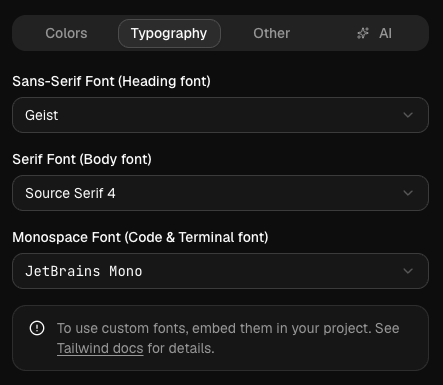Image resolution: width=443 pixels, height=385 pixels.
Task: Expand the Geist dropdown chevron
Action: tap(408, 115)
